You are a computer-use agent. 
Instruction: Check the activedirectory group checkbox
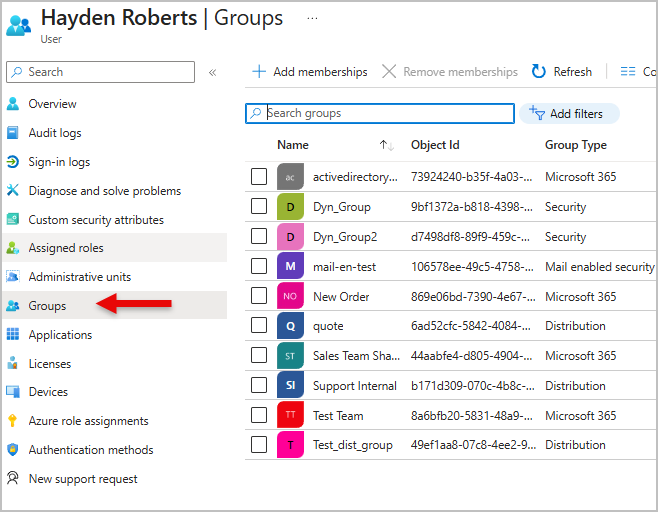click(x=259, y=176)
